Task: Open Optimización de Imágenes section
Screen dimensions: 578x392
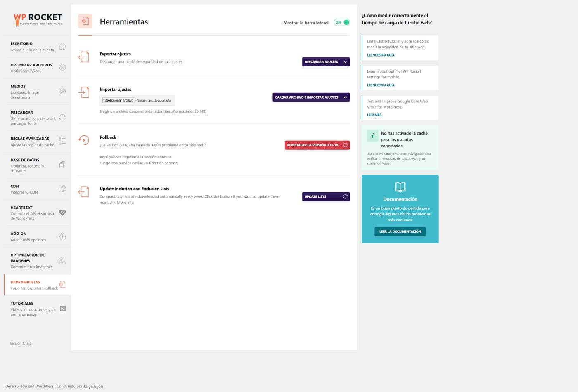Action: [x=38, y=261]
